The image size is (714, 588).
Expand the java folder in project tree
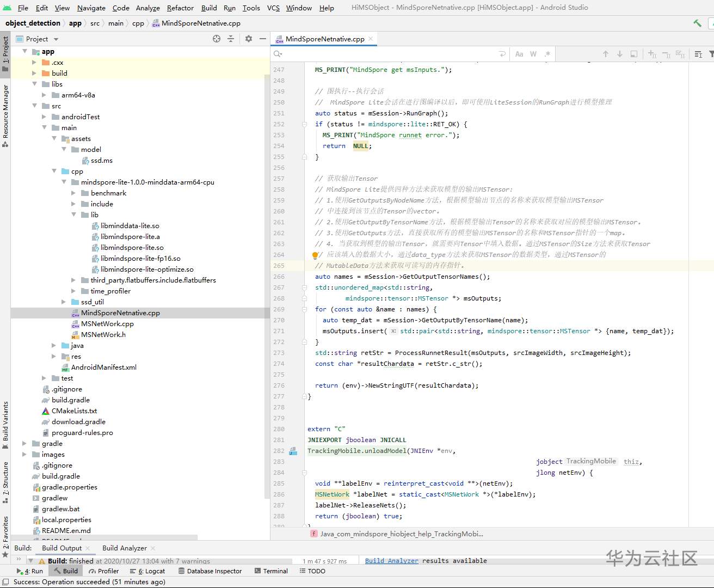coord(54,345)
